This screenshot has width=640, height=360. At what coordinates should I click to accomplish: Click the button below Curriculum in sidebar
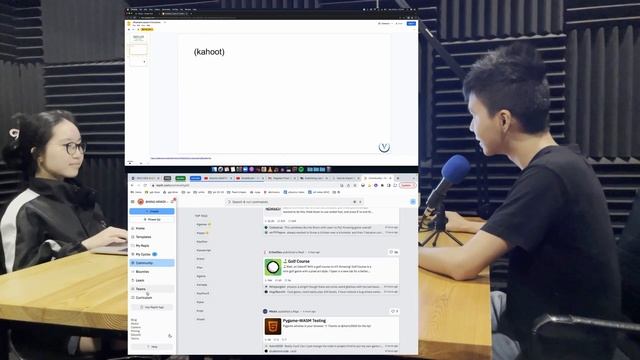click(152, 307)
